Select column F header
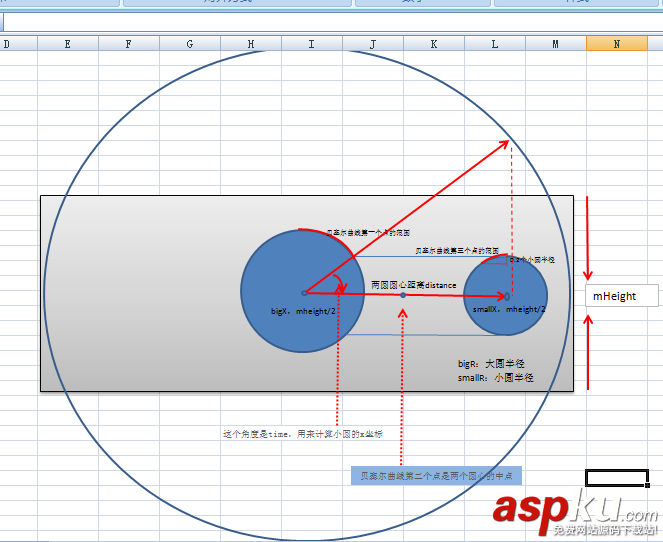The width and height of the screenshot is (663, 542). [x=129, y=44]
